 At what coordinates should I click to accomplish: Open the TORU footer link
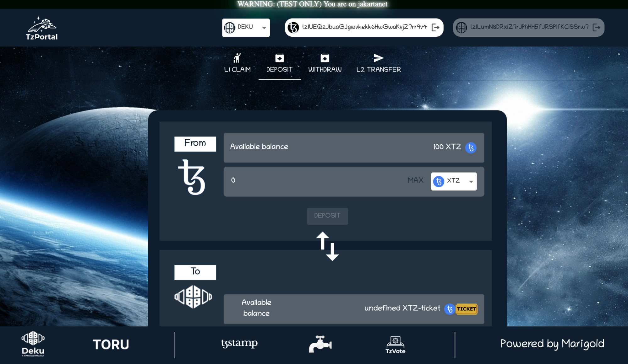pos(111,345)
